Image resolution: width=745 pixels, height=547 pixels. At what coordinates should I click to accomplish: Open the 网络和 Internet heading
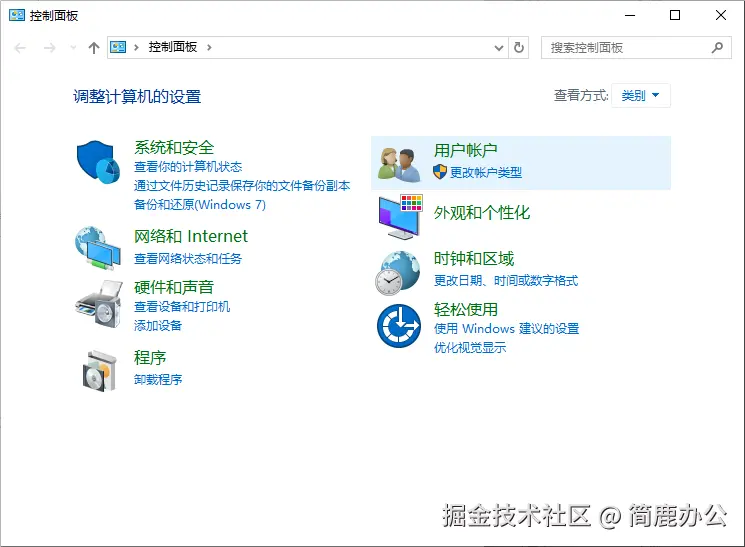(191, 236)
